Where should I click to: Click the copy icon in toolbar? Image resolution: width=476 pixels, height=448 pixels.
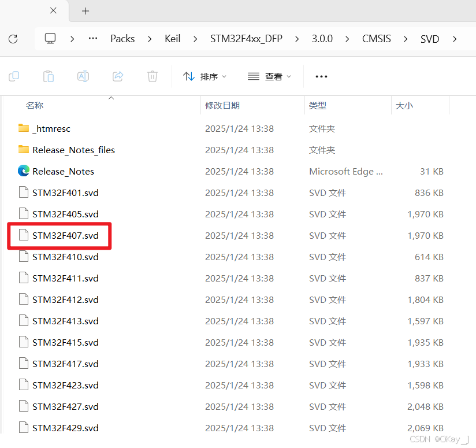click(14, 76)
